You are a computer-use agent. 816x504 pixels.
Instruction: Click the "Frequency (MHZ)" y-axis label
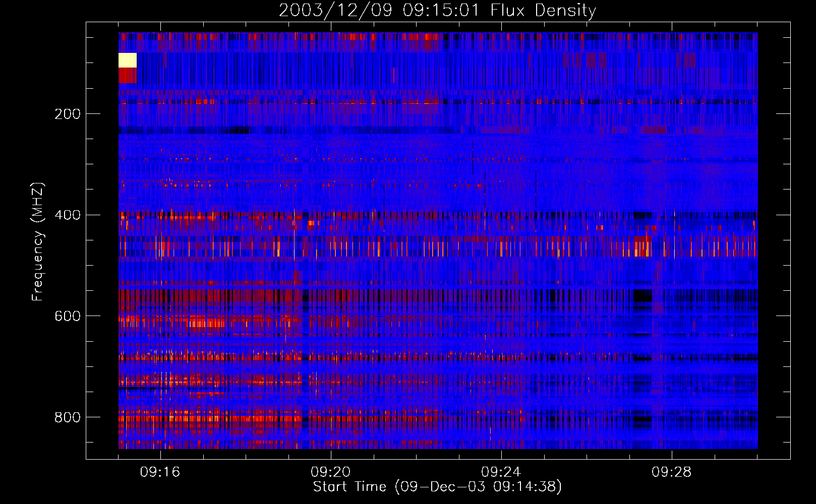tap(38, 241)
